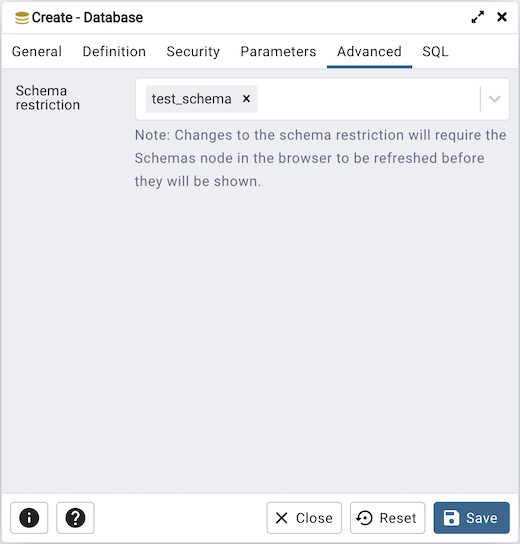
Task: Click the Create - Database title text
Action: click(87, 17)
